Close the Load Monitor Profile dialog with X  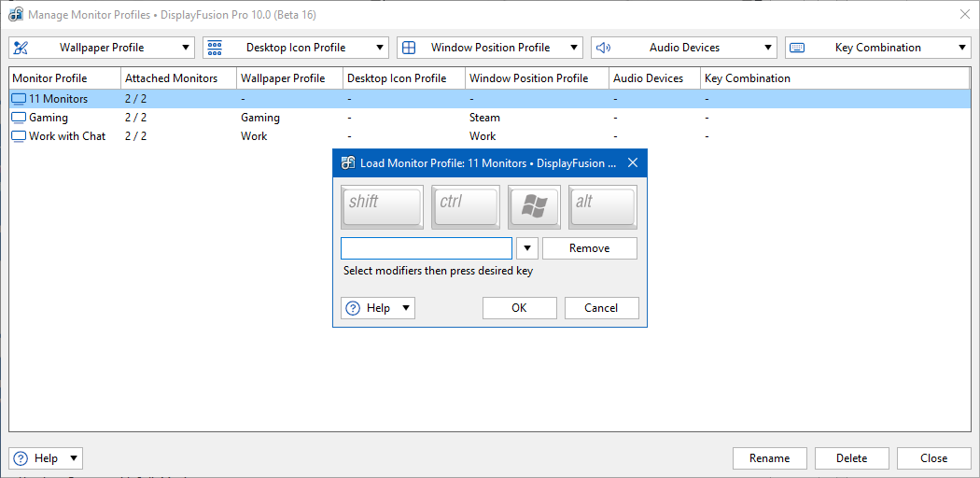[633, 163]
